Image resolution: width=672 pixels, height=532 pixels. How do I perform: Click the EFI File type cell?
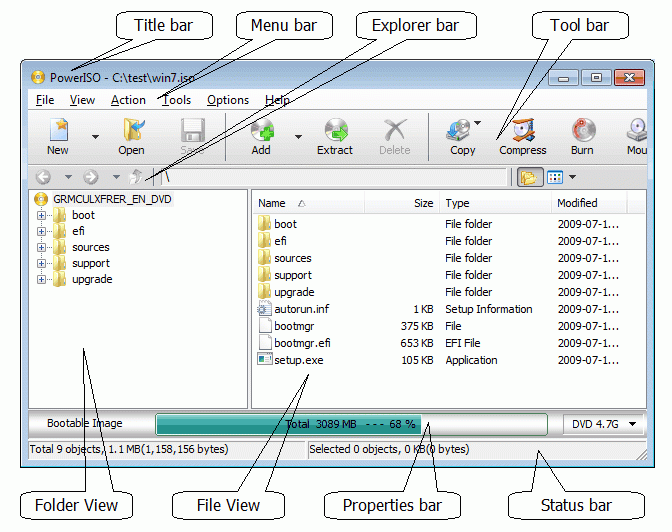[462, 343]
